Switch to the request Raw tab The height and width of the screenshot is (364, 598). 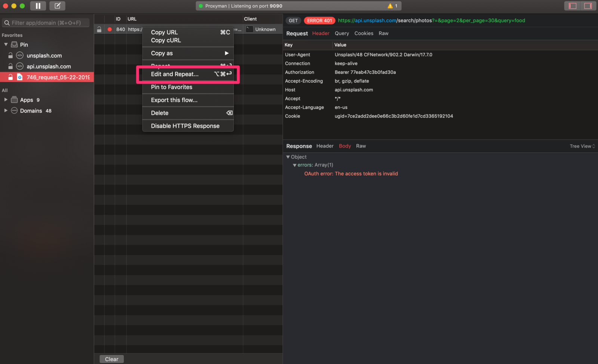(383, 33)
